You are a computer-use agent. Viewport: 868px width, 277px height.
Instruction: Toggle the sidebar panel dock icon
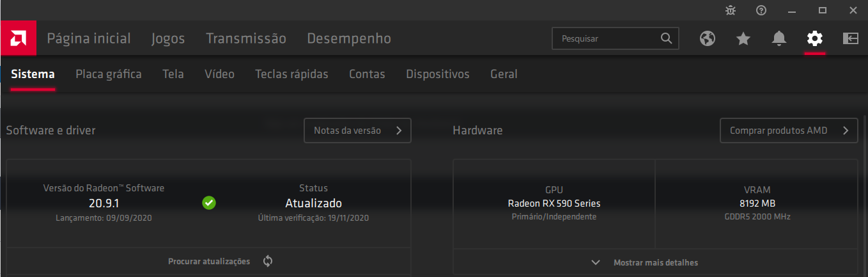[x=850, y=38]
